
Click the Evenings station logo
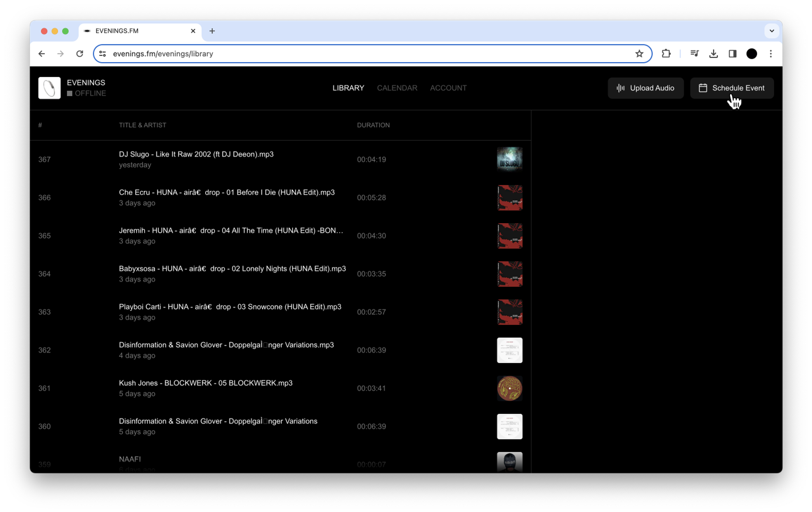click(x=49, y=88)
